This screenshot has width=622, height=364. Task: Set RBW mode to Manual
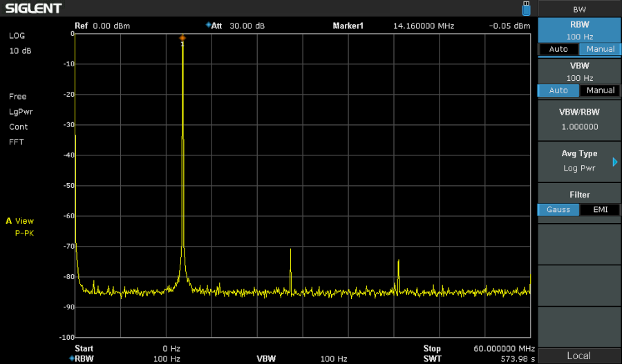(600, 49)
